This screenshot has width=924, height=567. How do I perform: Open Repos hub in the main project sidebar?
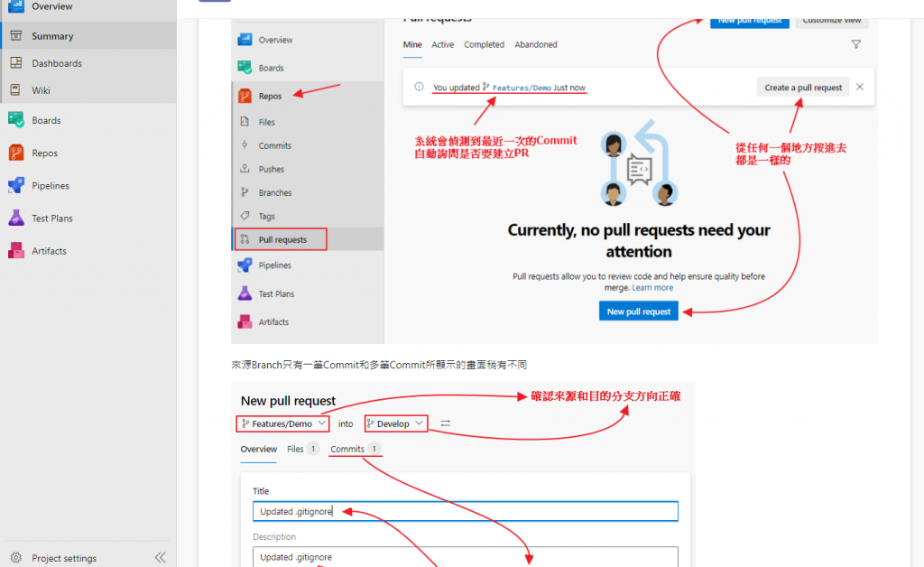click(x=88, y=153)
